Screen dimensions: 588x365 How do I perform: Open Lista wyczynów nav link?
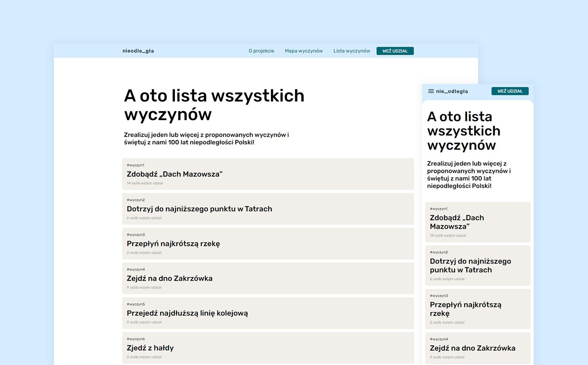click(x=352, y=51)
